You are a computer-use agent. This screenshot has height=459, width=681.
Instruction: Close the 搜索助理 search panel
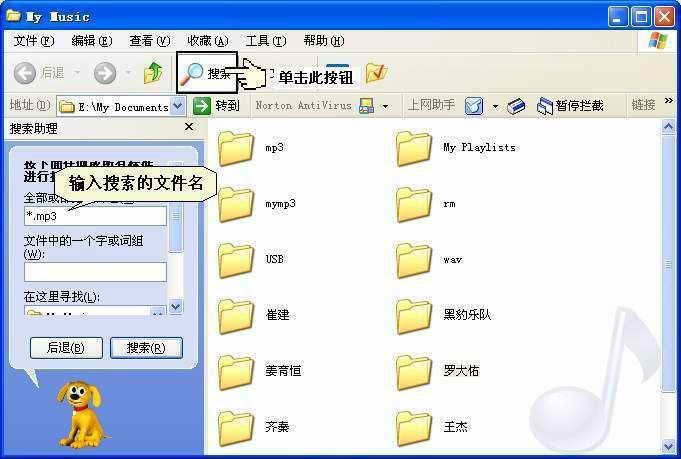pyautogui.click(x=189, y=128)
